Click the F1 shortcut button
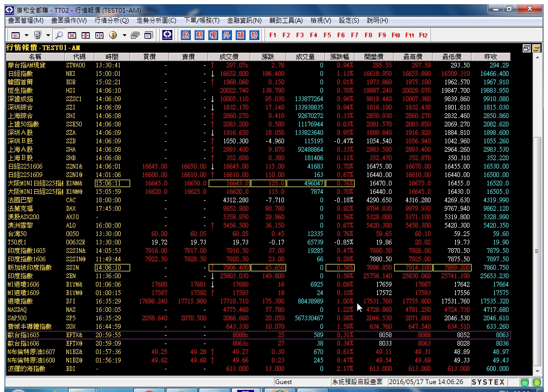 pyautogui.click(x=272, y=35)
